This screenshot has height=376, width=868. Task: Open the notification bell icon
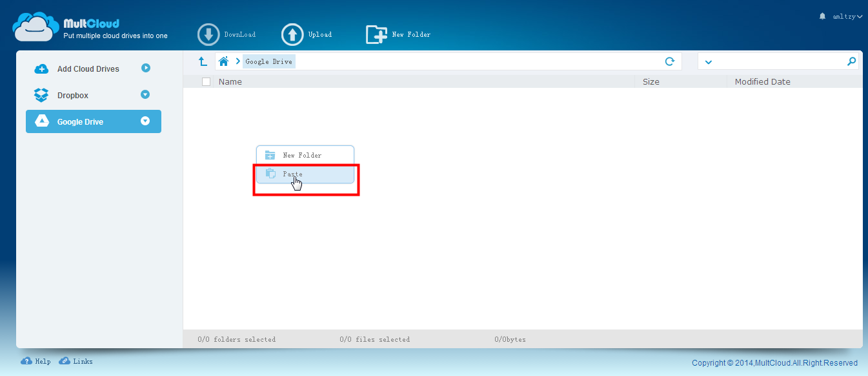coord(822,16)
